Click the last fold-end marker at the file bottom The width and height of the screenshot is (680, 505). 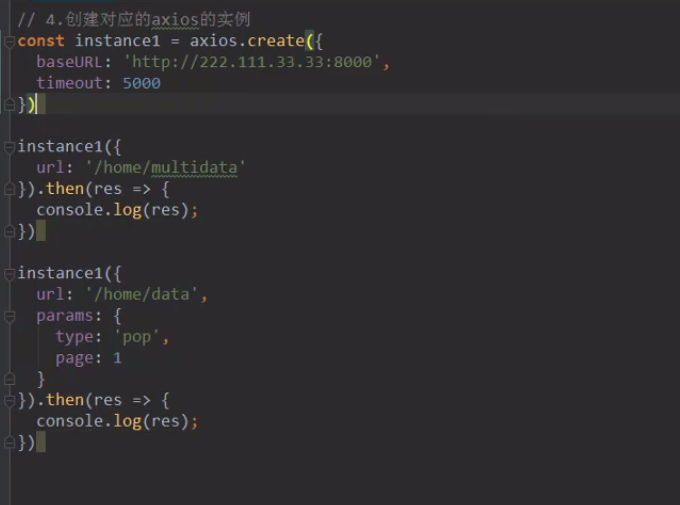9,443
